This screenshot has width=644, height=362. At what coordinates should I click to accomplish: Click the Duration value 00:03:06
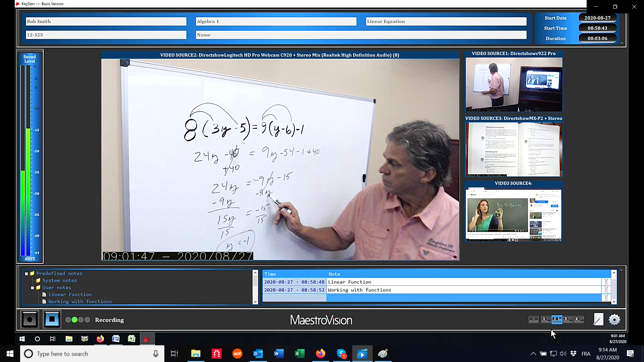(x=597, y=39)
